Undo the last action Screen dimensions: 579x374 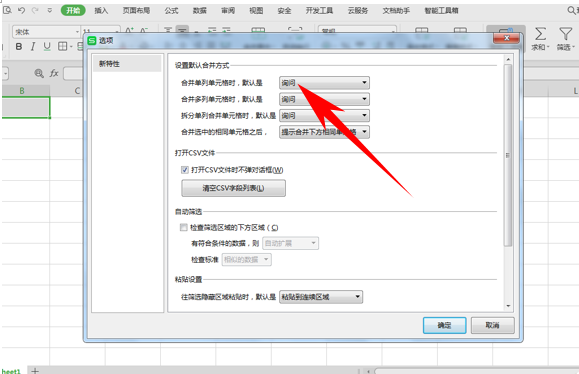point(21,10)
